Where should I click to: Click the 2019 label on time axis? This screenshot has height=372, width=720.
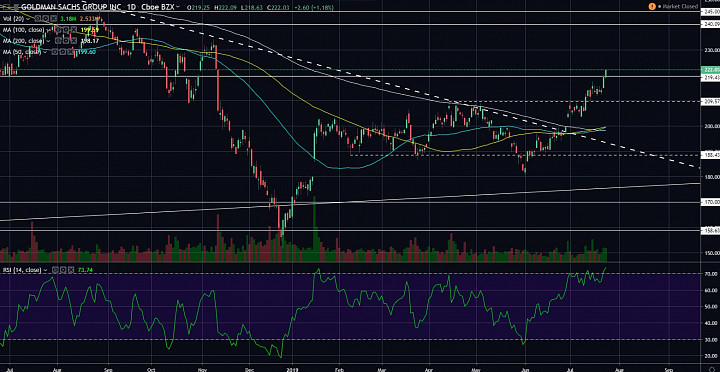tap(292, 369)
